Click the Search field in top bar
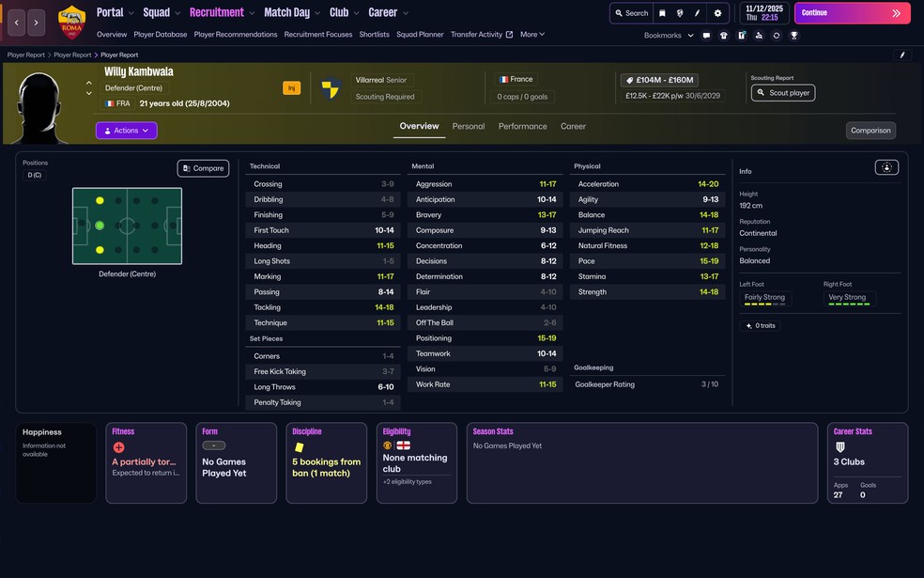 tap(630, 13)
